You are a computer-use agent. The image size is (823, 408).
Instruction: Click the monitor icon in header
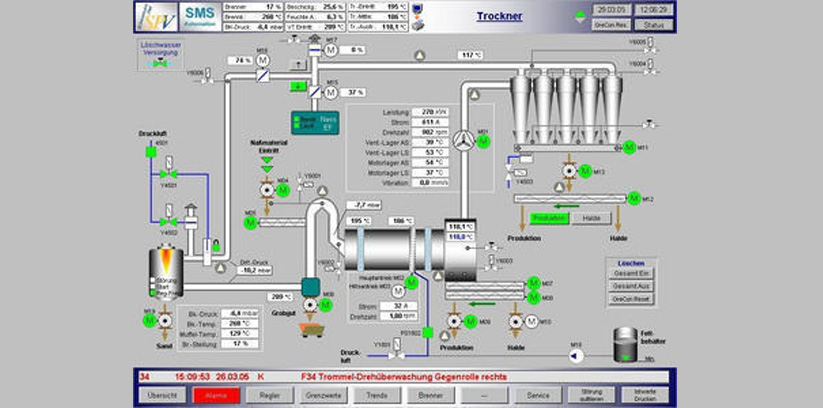(418, 10)
